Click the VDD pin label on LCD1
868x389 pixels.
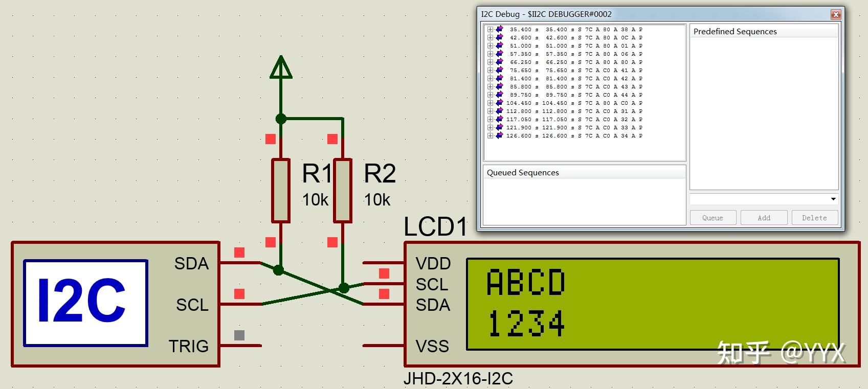433,264
